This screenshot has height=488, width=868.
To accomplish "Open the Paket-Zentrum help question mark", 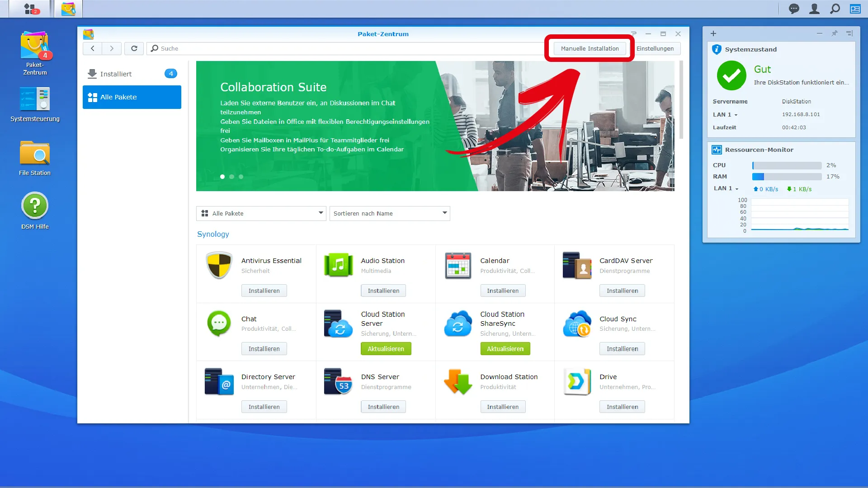I will (634, 33).
